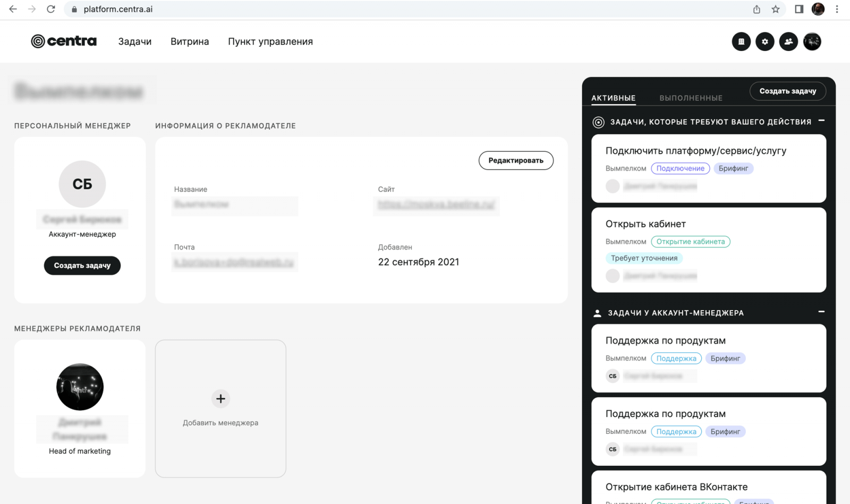Viewport: 850px width, 504px height.
Task: Click the Centra logo
Action: (x=64, y=41)
